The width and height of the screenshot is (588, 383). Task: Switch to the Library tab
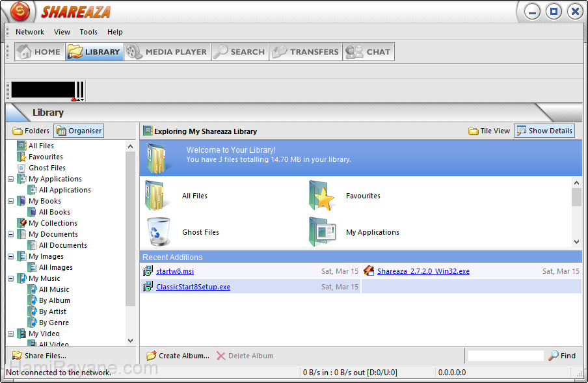pos(94,52)
